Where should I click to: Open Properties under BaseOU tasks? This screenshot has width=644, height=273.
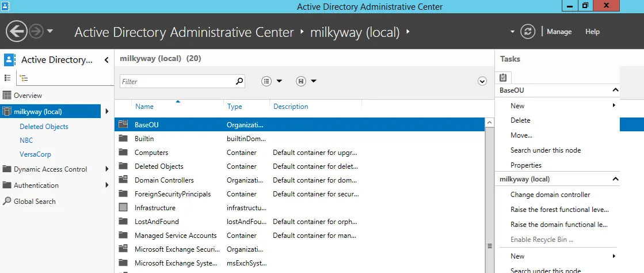click(x=525, y=165)
